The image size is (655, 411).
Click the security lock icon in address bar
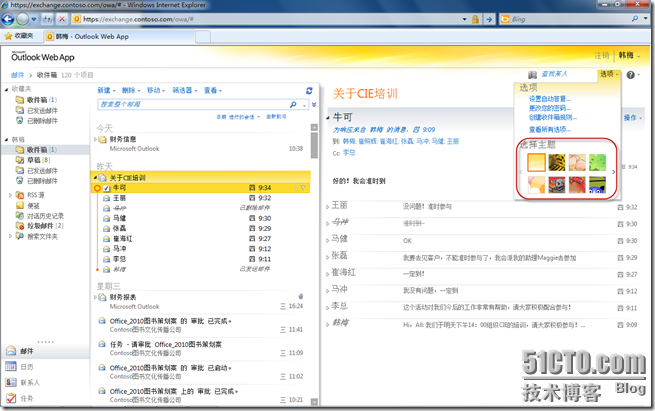coord(475,19)
